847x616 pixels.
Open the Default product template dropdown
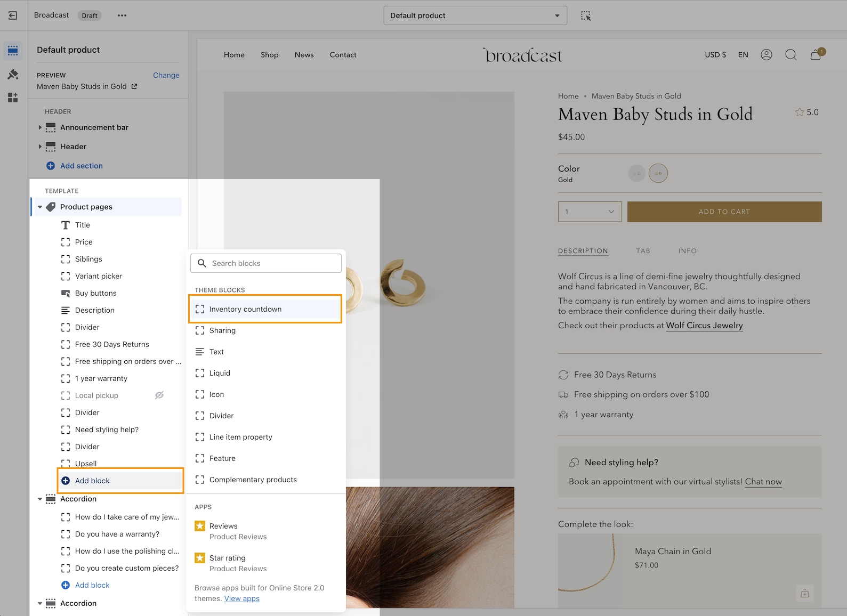coord(475,15)
